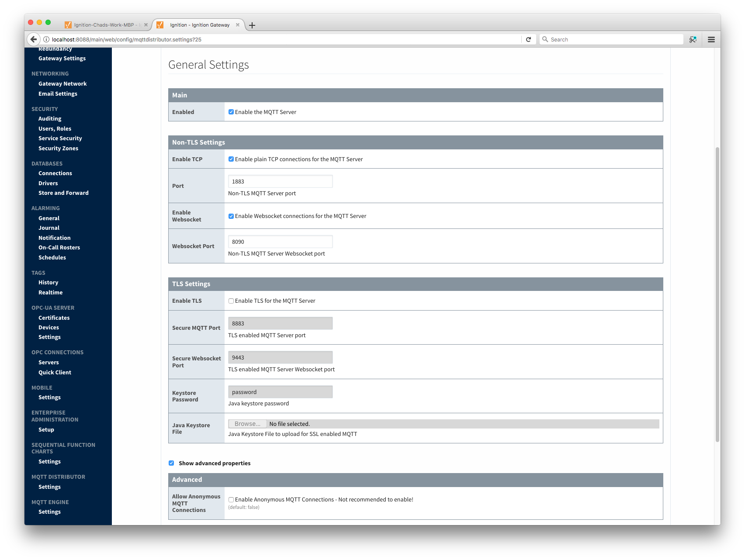Open Users, Roles in sidebar
This screenshot has height=560, width=745.
(55, 128)
